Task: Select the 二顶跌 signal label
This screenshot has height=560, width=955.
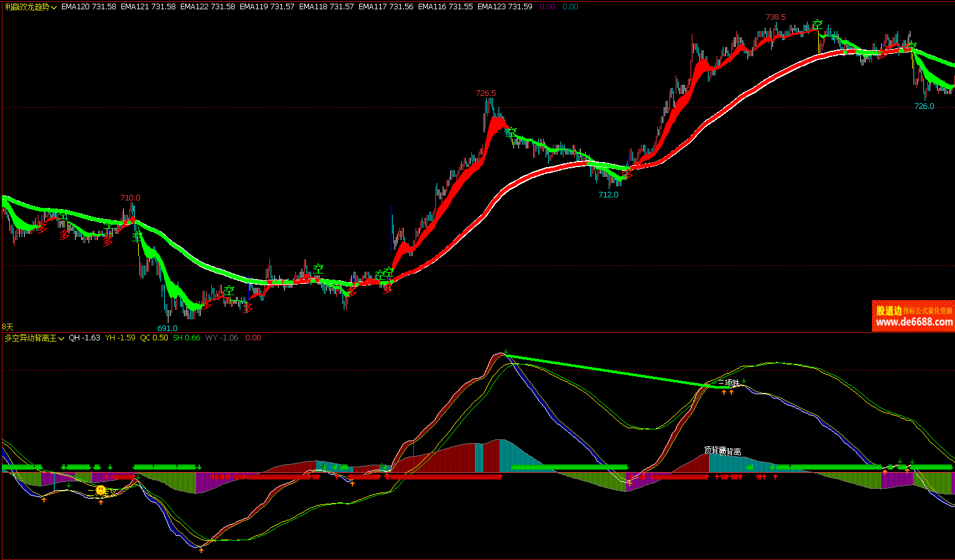Action: tap(728, 383)
